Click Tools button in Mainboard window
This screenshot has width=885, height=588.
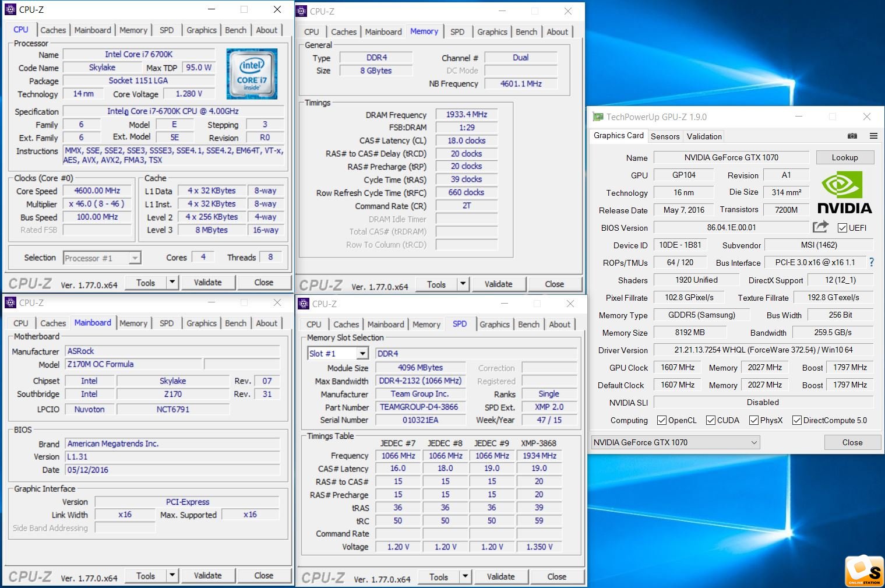click(146, 576)
